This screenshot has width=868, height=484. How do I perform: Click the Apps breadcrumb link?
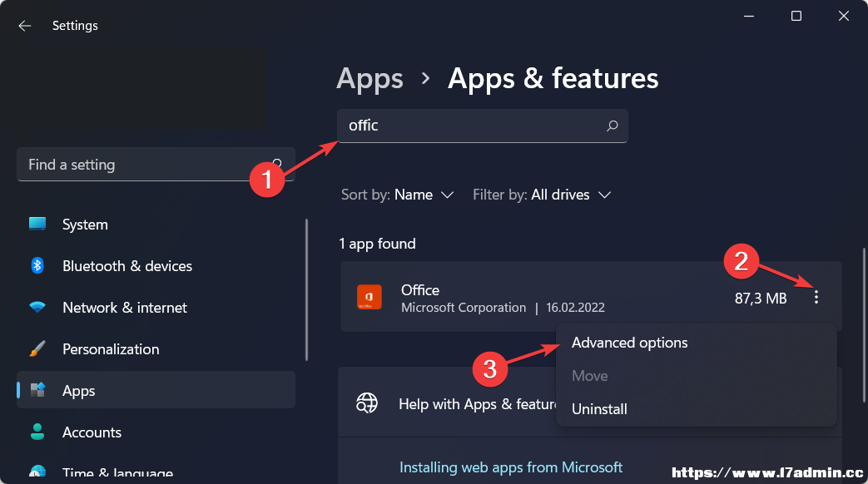click(370, 78)
